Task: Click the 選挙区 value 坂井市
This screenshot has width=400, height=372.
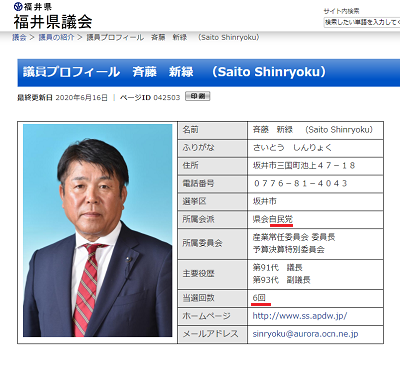Action: [x=265, y=201]
